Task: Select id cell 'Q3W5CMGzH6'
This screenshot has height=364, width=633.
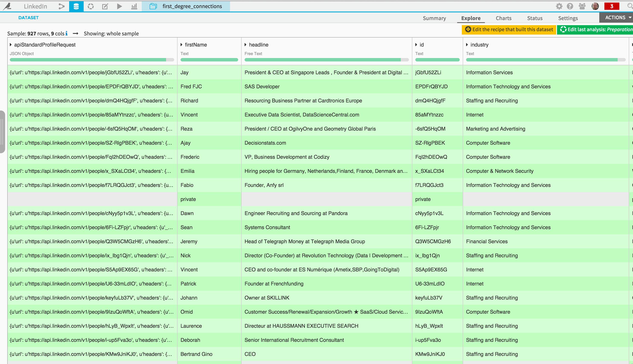Action: [x=437, y=242]
